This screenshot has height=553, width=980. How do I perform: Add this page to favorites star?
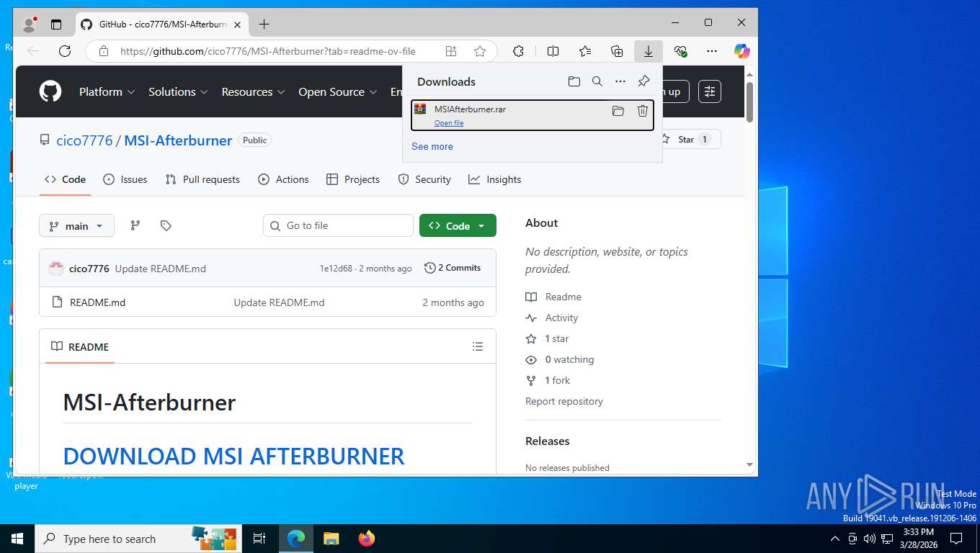480,51
